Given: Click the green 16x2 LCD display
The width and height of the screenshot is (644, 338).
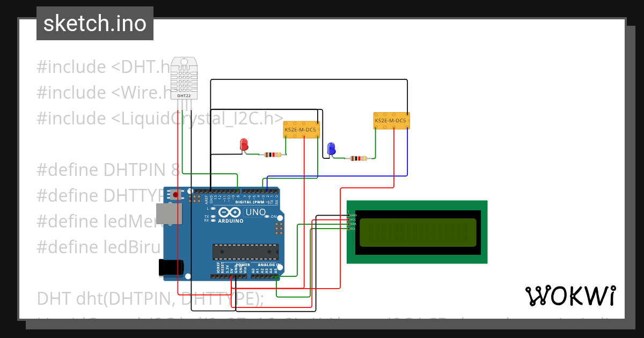Looking at the screenshot, I should click(417, 232).
